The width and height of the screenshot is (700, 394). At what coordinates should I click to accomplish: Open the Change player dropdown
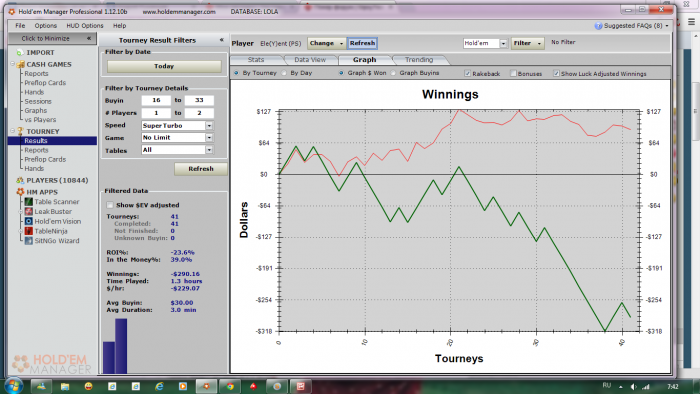(326, 43)
